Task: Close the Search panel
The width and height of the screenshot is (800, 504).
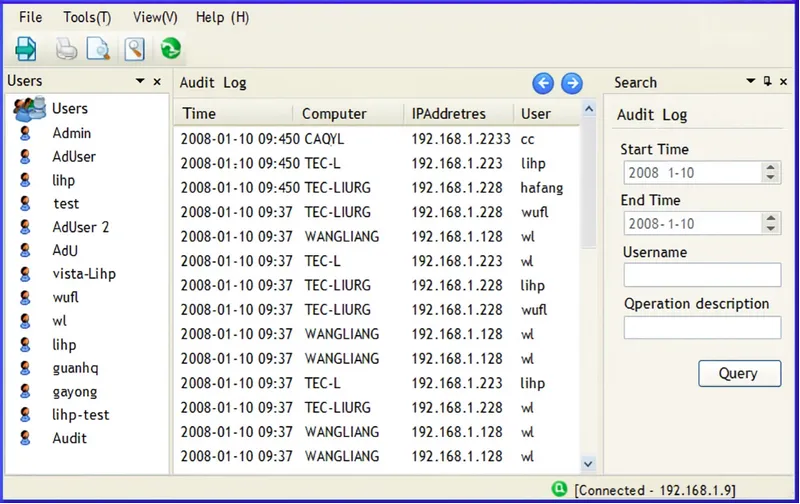Action: pos(784,82)
